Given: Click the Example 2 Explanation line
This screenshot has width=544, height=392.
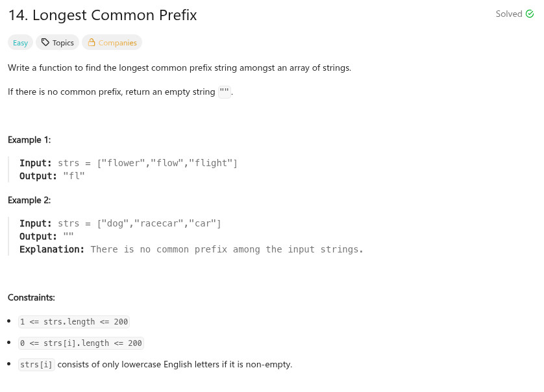Looking at the screenshot, I should (x=192, y=249).
